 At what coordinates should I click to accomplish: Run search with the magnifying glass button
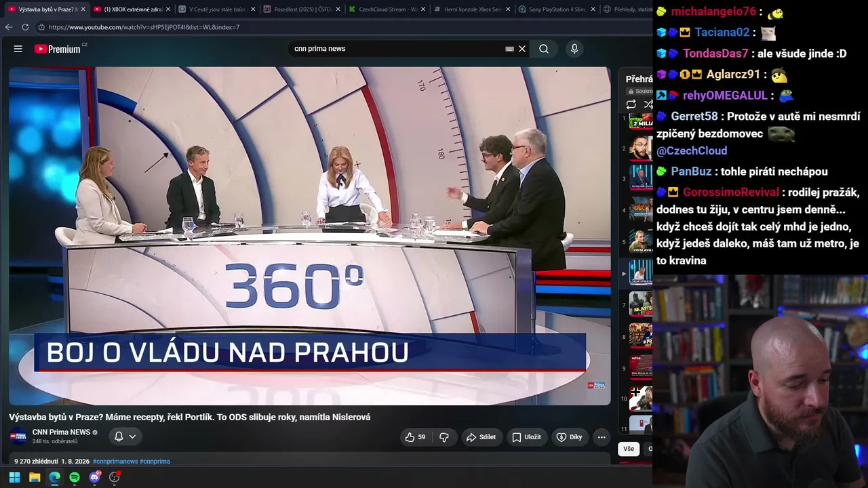(544, 49)
